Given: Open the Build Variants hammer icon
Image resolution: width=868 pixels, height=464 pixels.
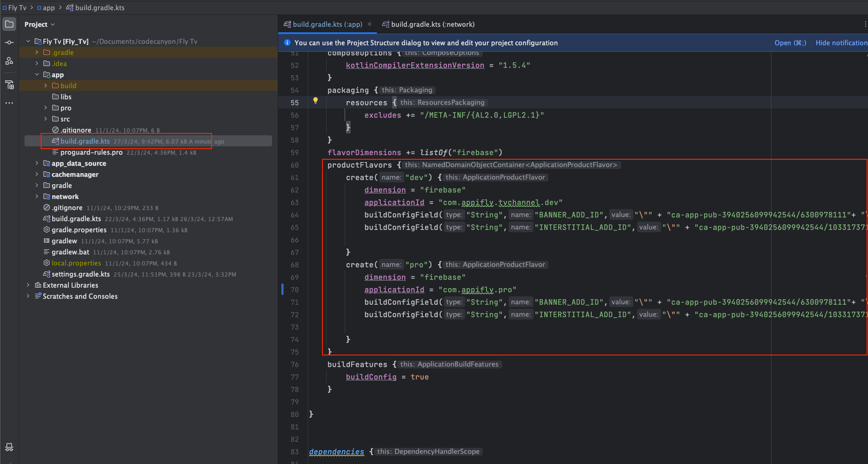Looking at the screenshot, I should pos(9,84).
